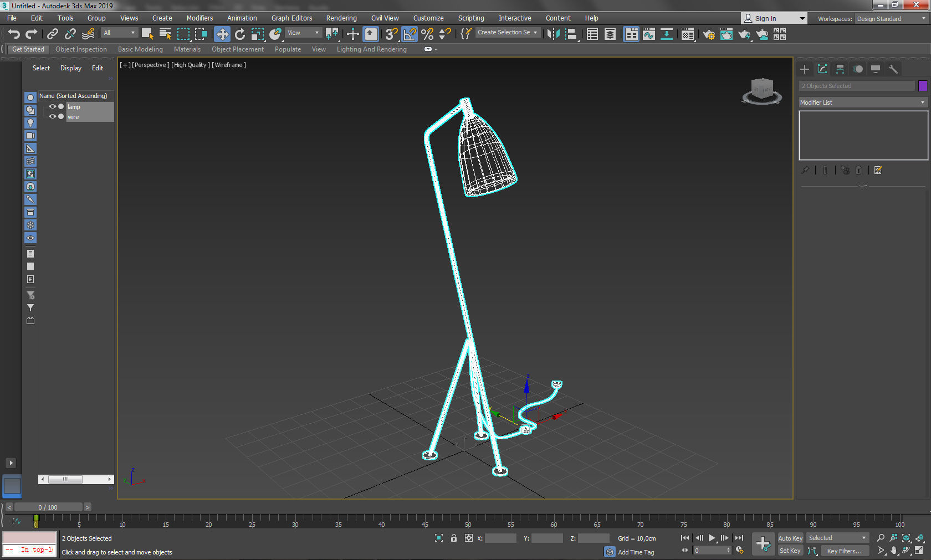
Task: Open Workspaces Design Standard dropdown
Action: (x=891, y=19)
